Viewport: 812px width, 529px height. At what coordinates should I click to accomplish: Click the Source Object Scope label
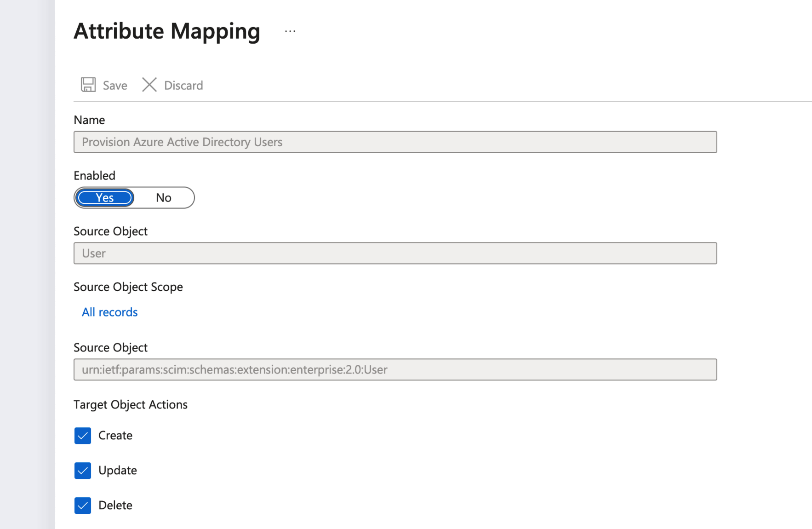click(x=128, y=287)
